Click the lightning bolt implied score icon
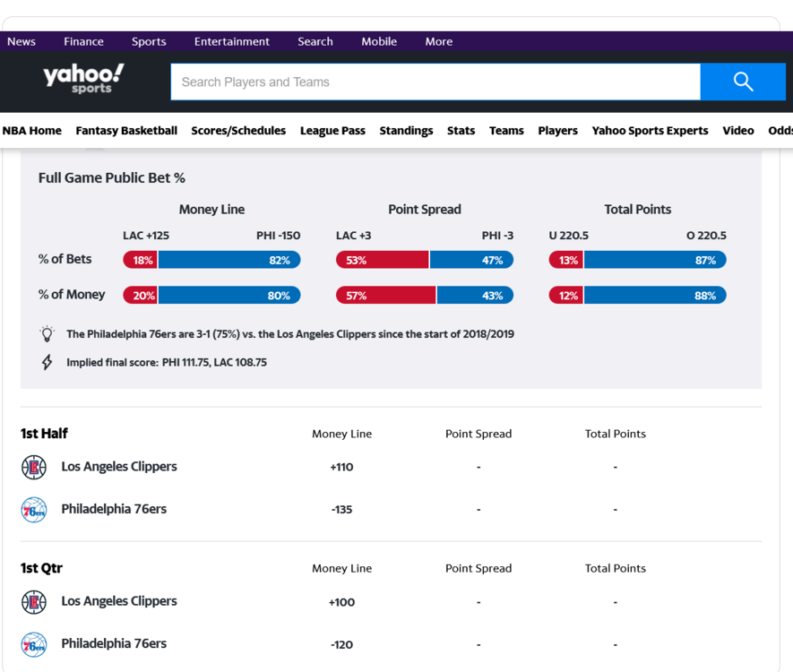This screenshot has width=793, height=672. [x=47, y=363]
